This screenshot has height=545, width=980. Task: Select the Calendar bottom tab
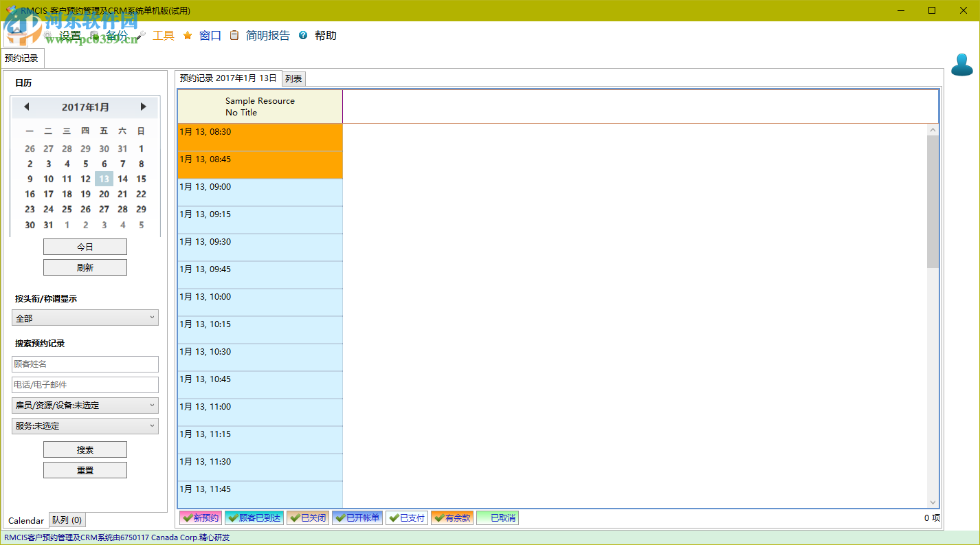[x=26, y=520]
